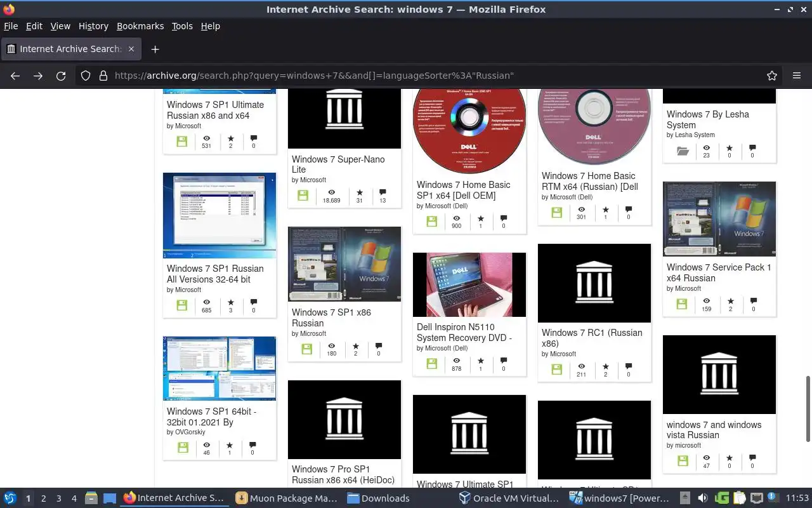Switch to workspace 2 in the taskbar
The height and width of the screenshot is (508, 812).
pos(44,498)
